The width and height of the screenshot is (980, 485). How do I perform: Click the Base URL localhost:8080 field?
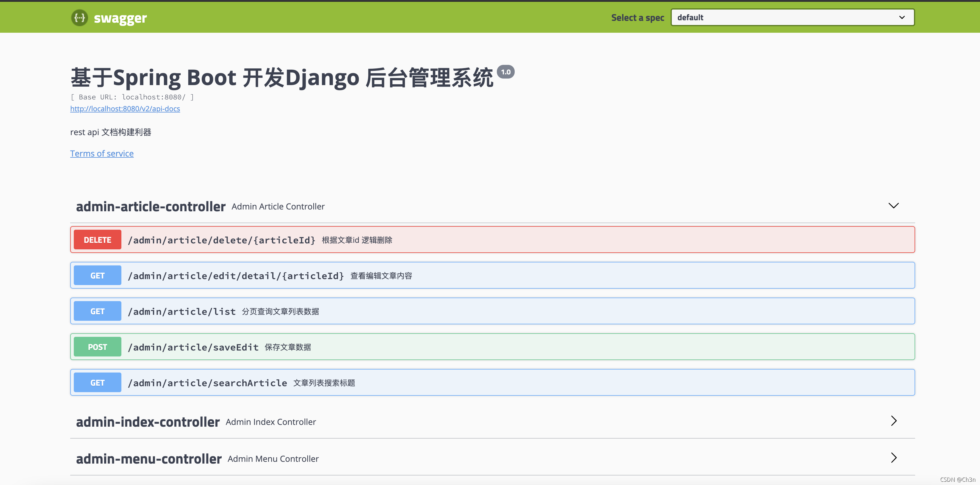[x=133, y=97]
